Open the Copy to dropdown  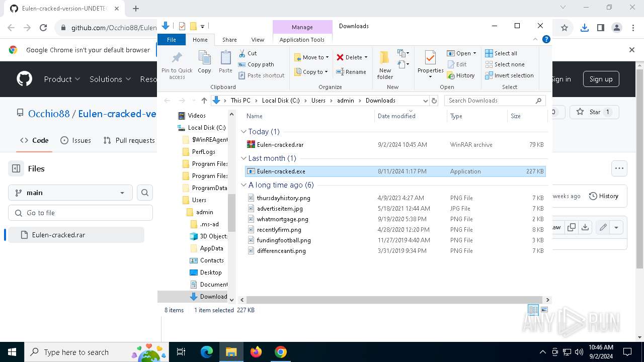tap(311, 72)
